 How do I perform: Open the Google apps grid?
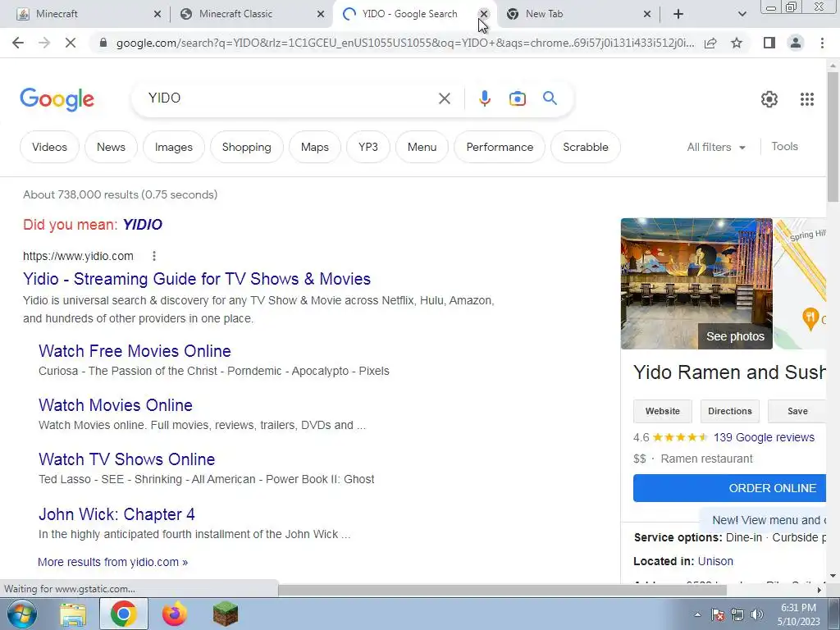[807, 99]
